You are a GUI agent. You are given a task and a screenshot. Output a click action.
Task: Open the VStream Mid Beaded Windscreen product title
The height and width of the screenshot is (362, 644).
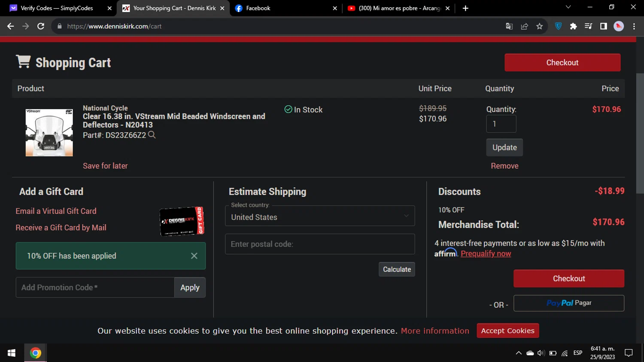point(174,121)
